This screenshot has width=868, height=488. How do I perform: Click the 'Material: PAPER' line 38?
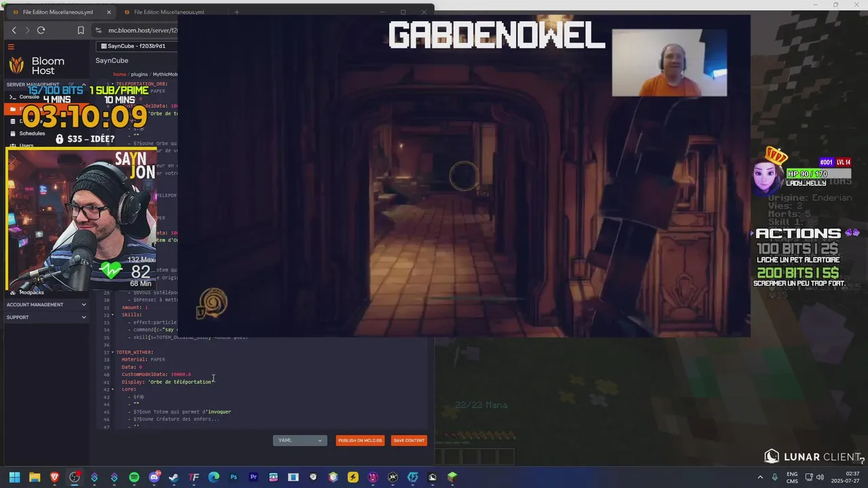tap(143, 359)
